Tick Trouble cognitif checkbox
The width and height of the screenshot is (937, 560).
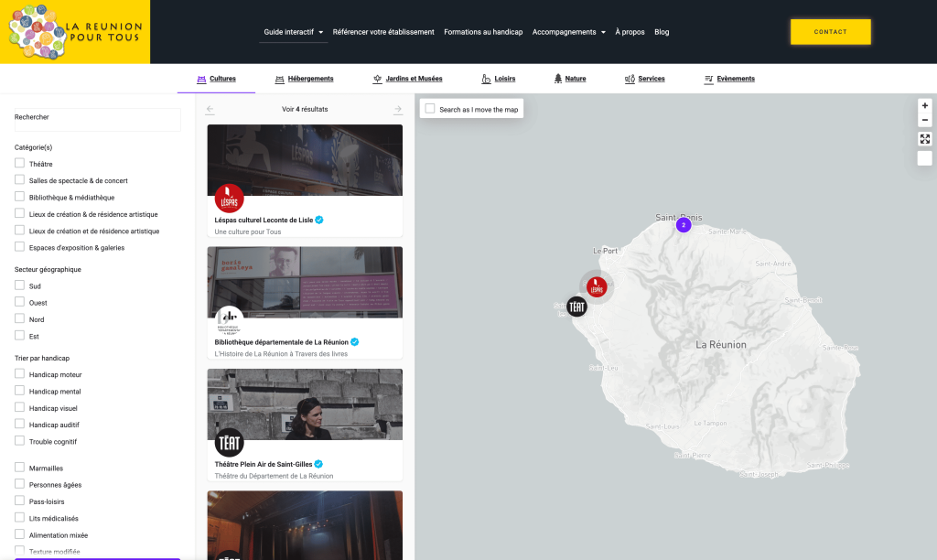pos(20,441)
